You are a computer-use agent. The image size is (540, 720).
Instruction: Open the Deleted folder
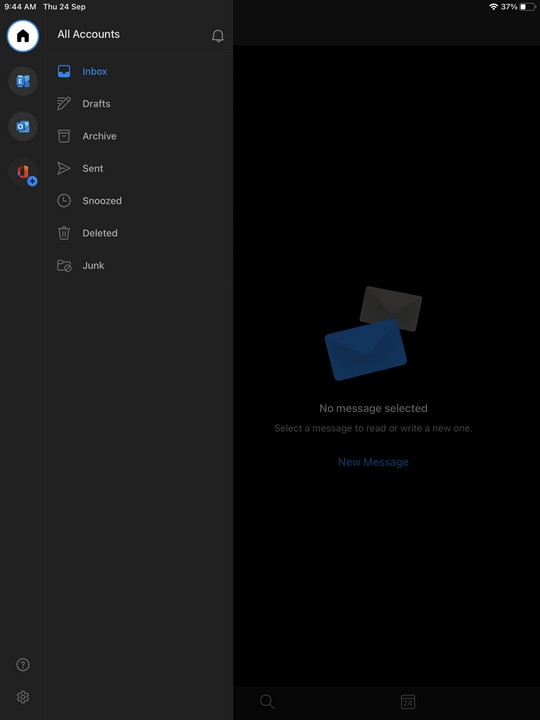click(139, 233)
